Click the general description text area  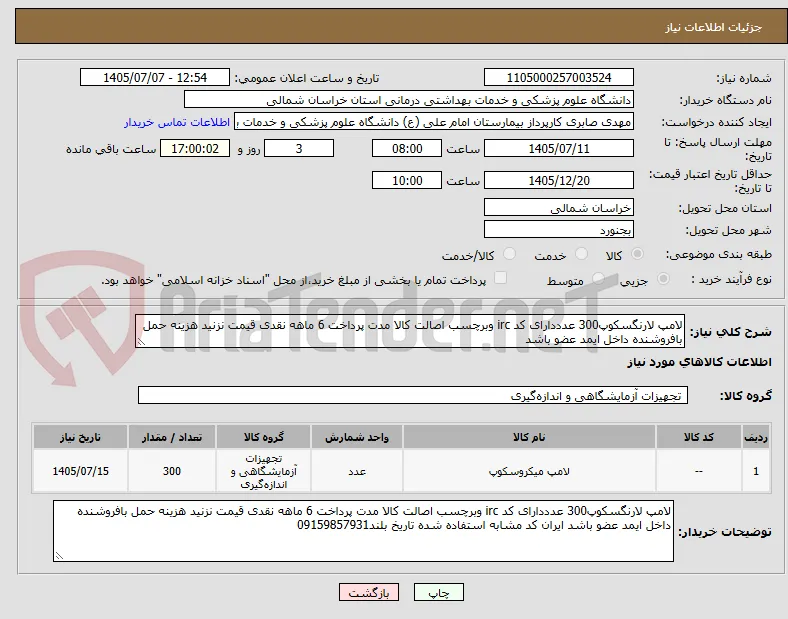click(x=410, y=332)
